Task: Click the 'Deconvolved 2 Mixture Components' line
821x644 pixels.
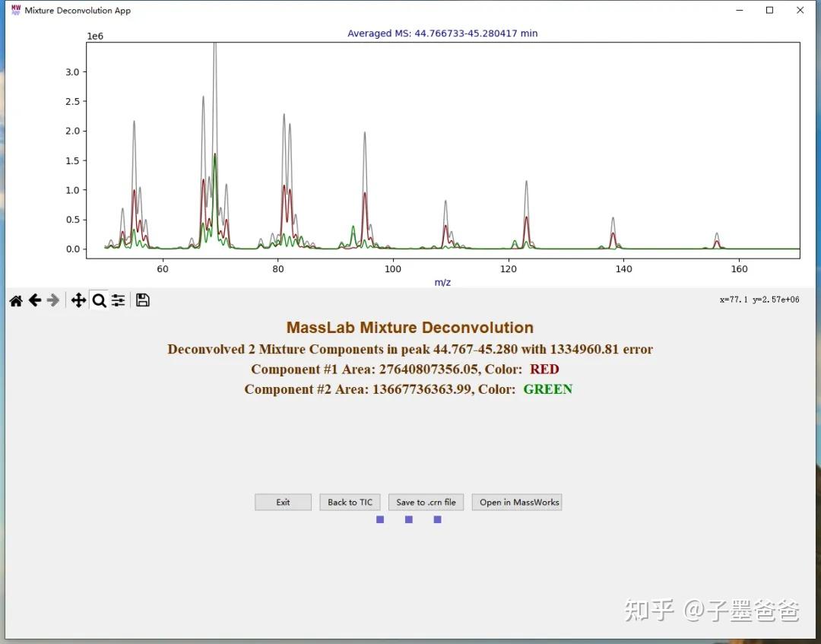Action: coord(410,349)
